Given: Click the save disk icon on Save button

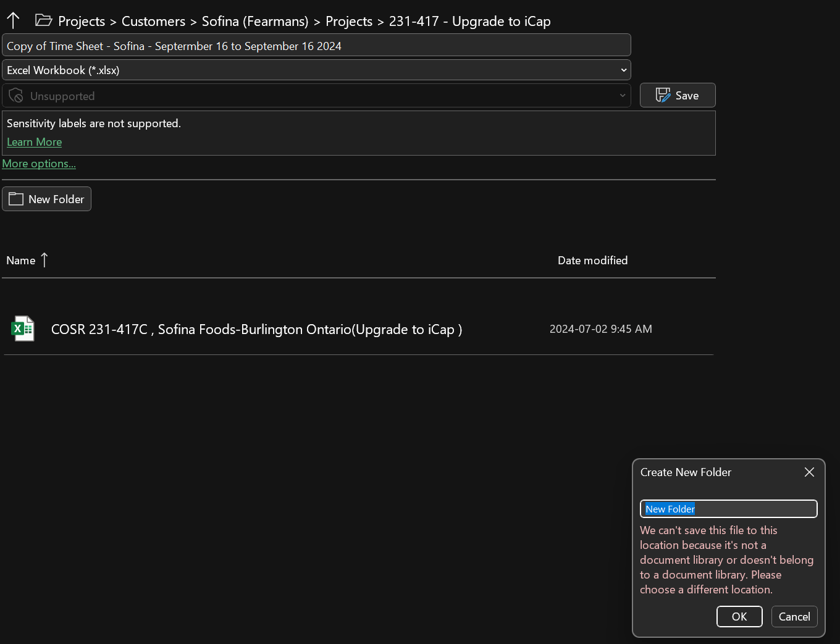Looking at the screenshot, I should tap(663, 95).
